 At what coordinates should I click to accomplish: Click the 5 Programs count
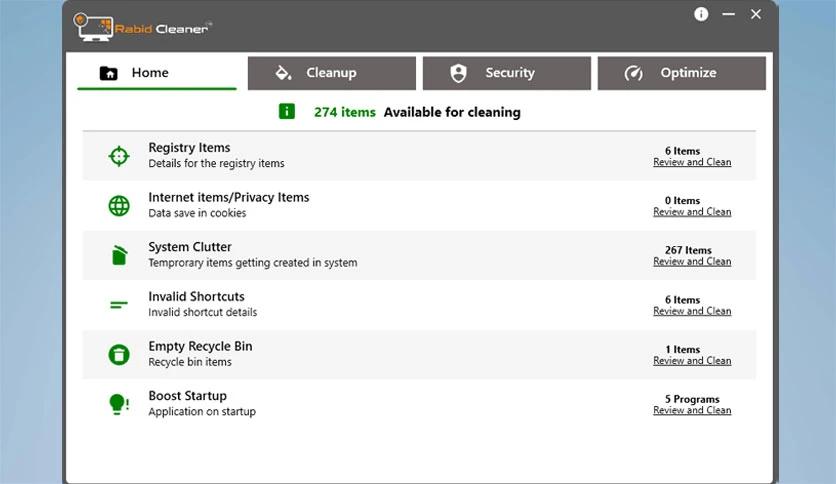pos(692,399)
